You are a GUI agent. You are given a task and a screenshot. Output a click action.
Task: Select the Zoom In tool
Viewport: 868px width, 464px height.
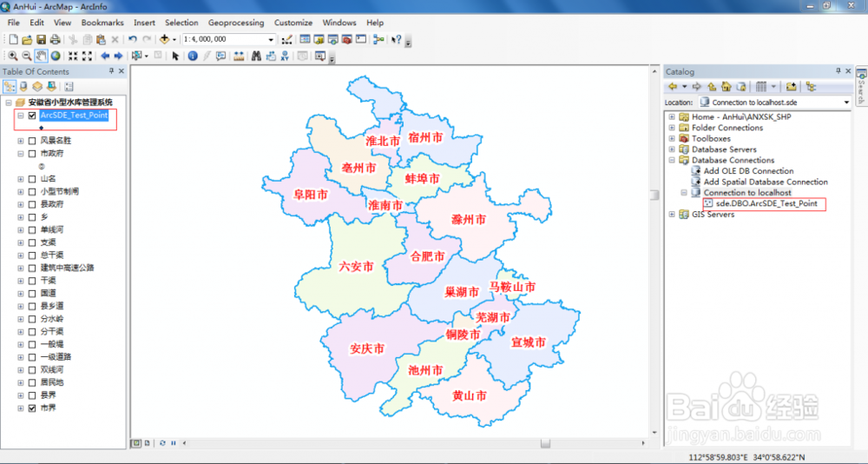[x=13, y=56]
